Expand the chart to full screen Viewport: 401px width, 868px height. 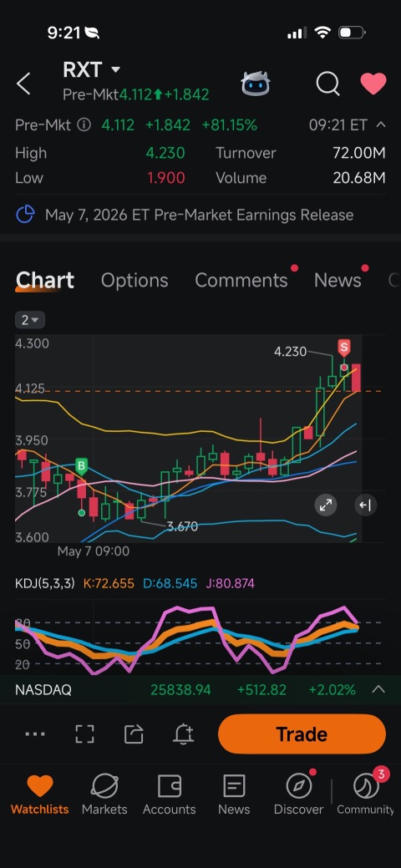point(326,505)
